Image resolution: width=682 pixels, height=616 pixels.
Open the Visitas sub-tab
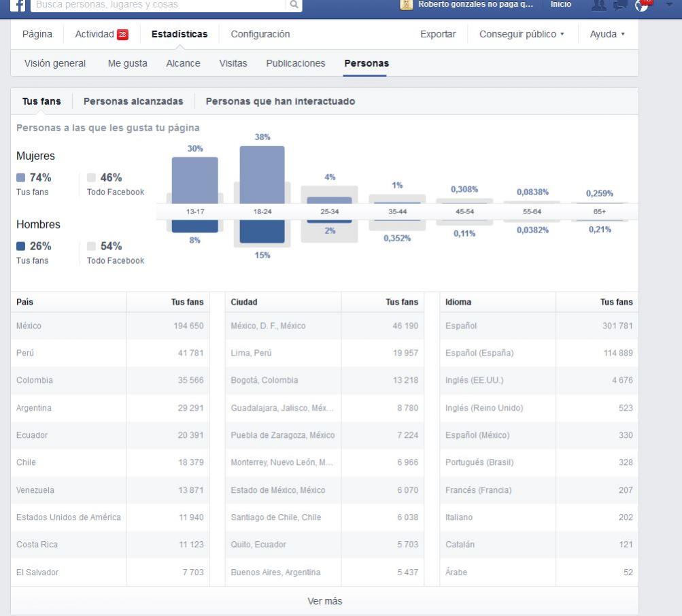(x=233, y=63)
